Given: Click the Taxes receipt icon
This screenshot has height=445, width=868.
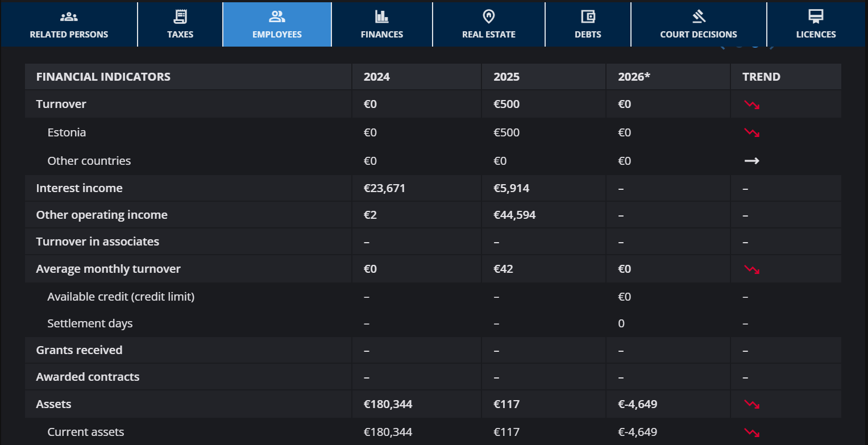Looking at the screenshot, I should [180, 16].
